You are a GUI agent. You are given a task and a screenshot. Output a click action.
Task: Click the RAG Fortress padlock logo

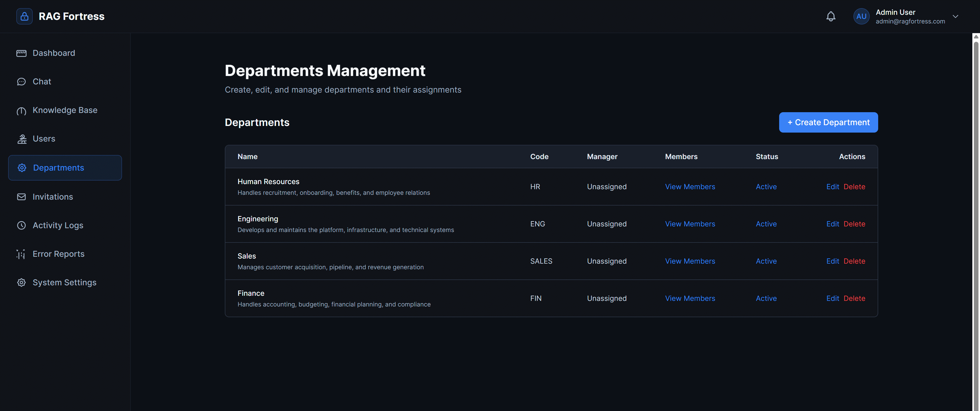(24, 16)
